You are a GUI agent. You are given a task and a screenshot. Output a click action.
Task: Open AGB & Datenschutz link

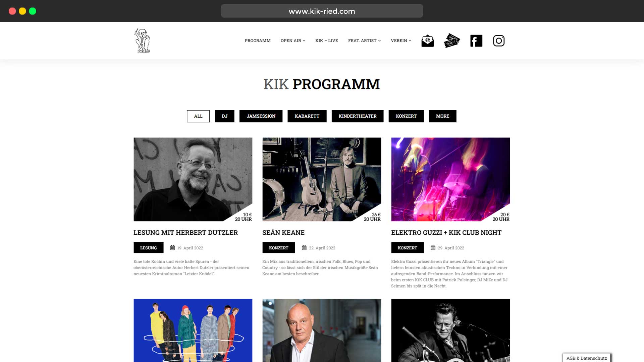(587, 358)
